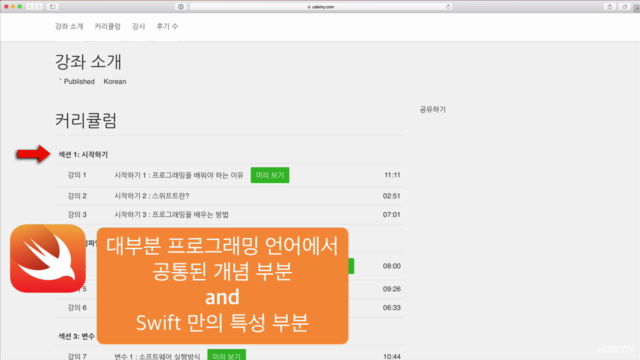Toggle Safari sidebar button
640x360 pixels.
[53, 7]
